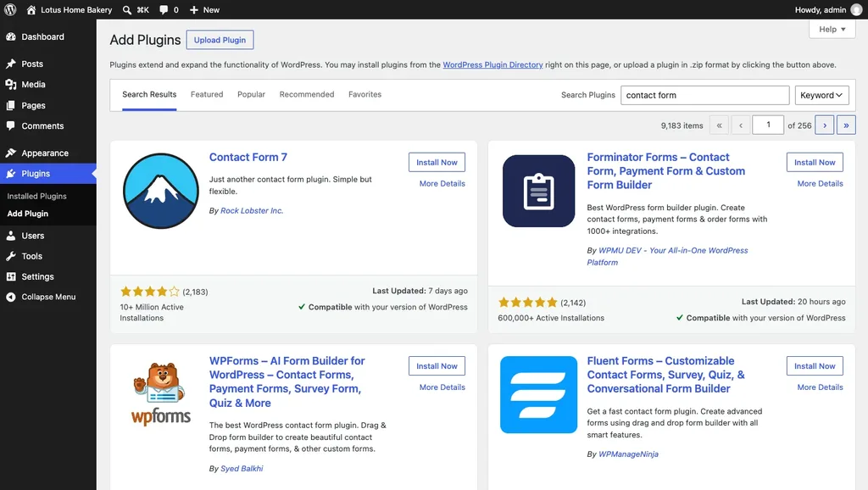Click the Contact Form 7 mountain logo

tap(160, 191)
